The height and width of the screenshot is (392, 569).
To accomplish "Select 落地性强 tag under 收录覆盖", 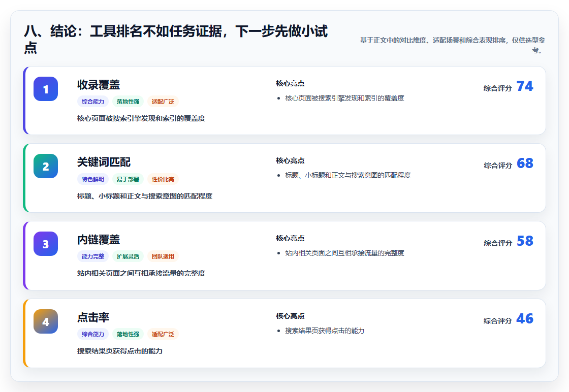I will 128,102.
